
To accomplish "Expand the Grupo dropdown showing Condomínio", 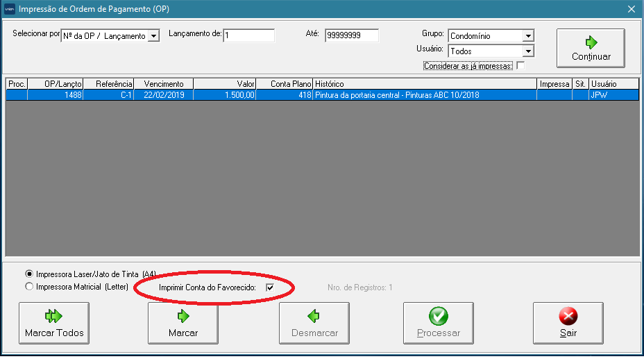I will tap(528, 36).
